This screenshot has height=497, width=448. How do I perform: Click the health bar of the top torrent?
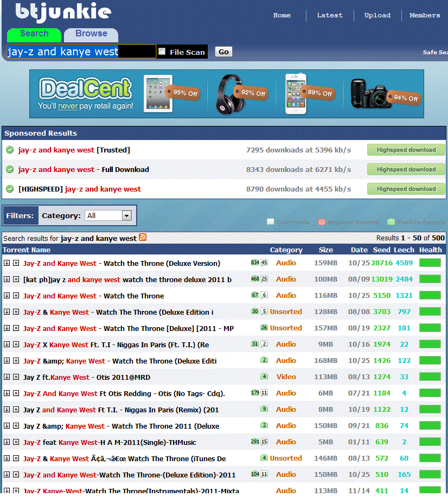(430, 263)
